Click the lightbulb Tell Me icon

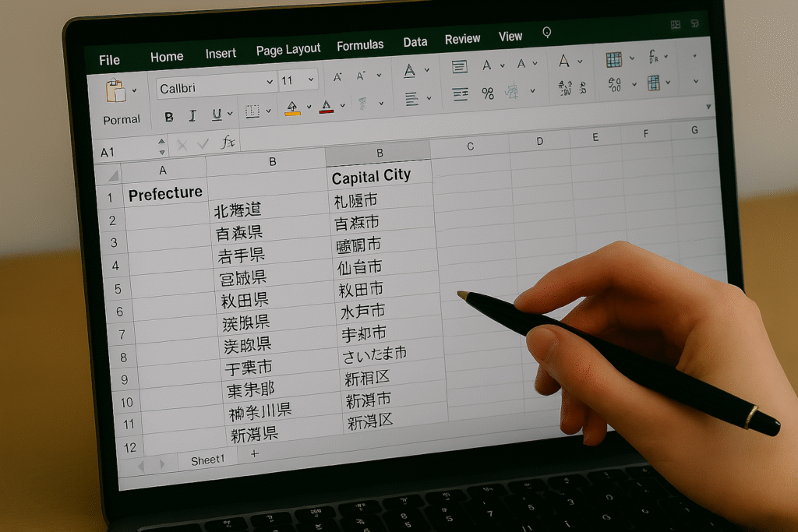point(547,33)
